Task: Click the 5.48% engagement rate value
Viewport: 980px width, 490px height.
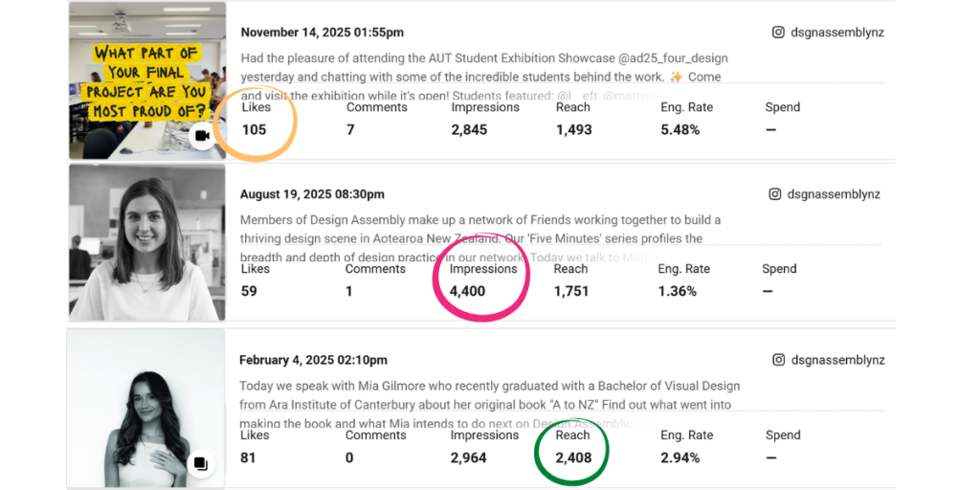Action: click(x=679, y=130)
